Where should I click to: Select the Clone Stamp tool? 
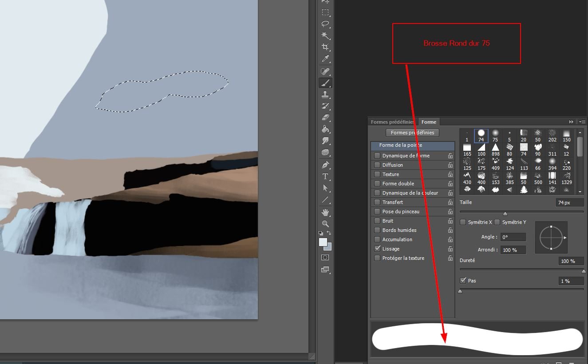[325, 94]
